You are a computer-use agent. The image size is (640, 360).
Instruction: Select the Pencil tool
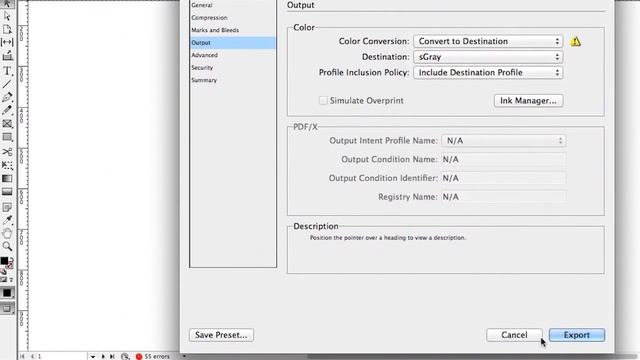(7, 110)
